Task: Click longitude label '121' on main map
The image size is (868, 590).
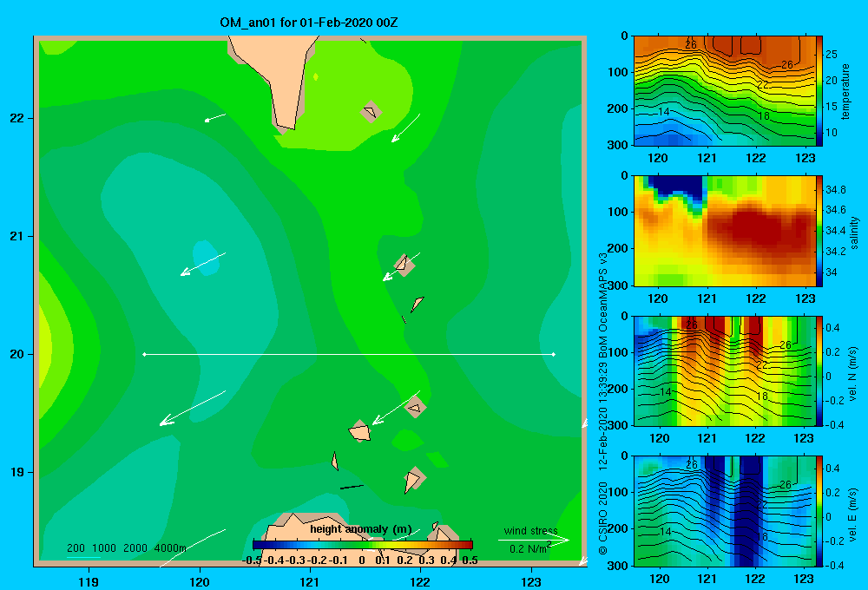Action: tap(310, 581)
